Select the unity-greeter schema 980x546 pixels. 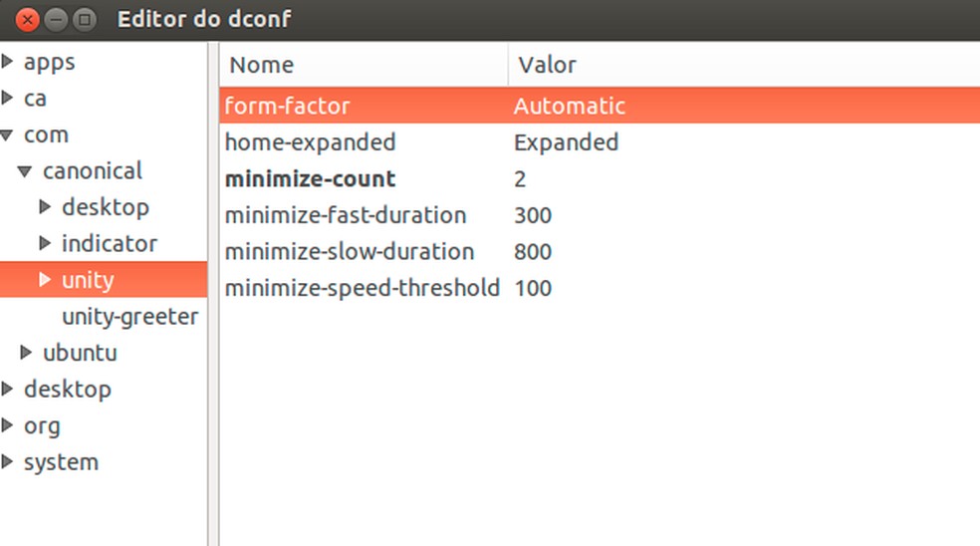point(129,317)
